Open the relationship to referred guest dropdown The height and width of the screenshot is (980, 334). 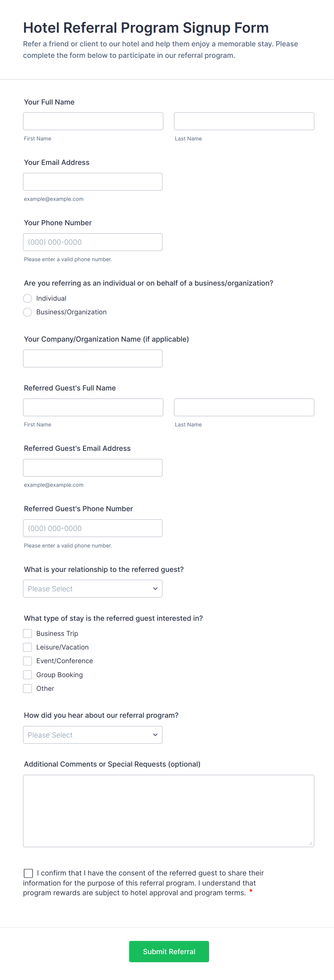(x=92, y=588)
